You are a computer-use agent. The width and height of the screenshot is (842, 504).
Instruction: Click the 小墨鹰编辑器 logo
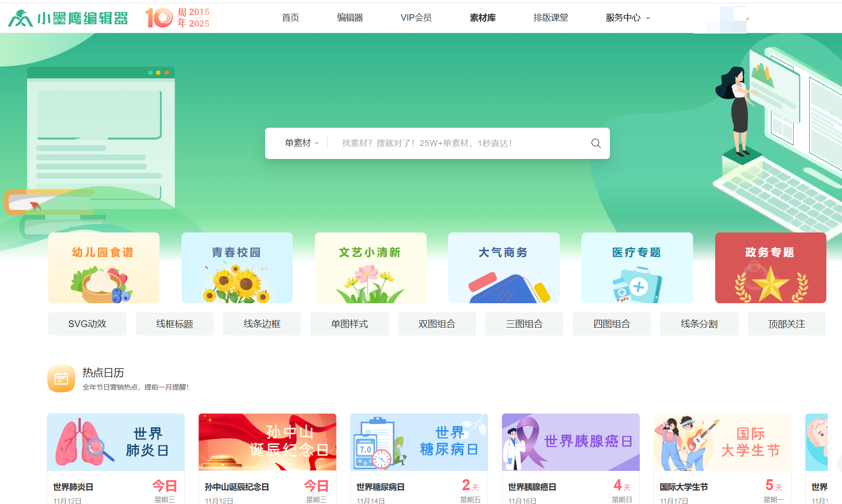click(68, 18)
